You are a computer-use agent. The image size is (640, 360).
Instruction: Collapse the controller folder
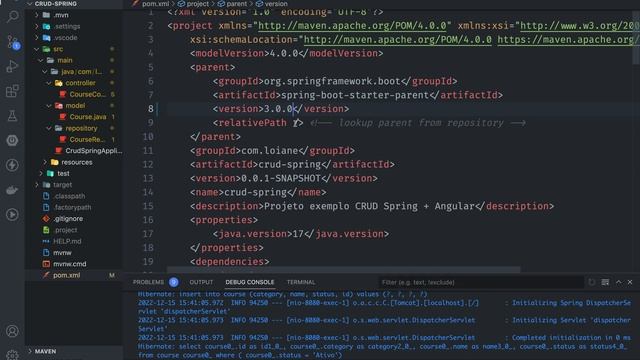coord(49,83)
